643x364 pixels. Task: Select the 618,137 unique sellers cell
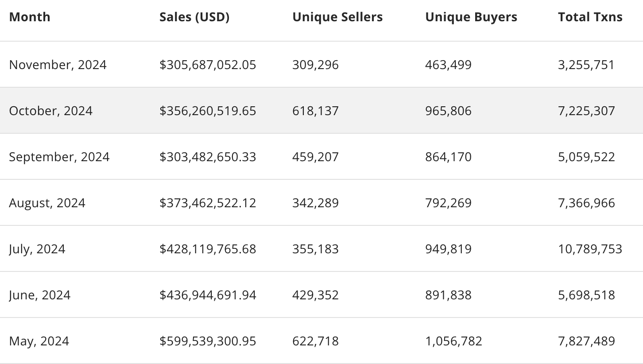[x=315, y=111]
